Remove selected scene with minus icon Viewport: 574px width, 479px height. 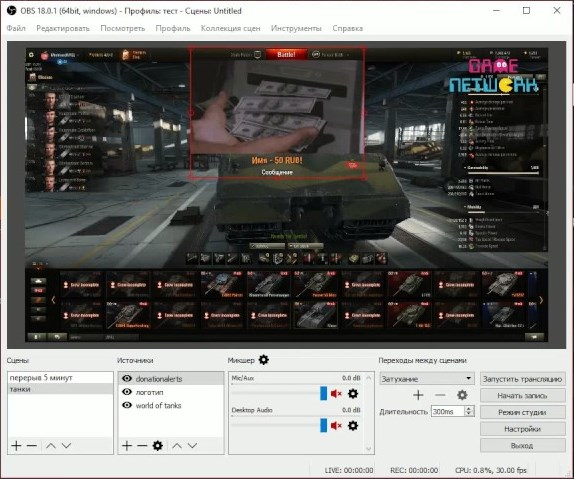pyautogui.click(x=32, y=446)
